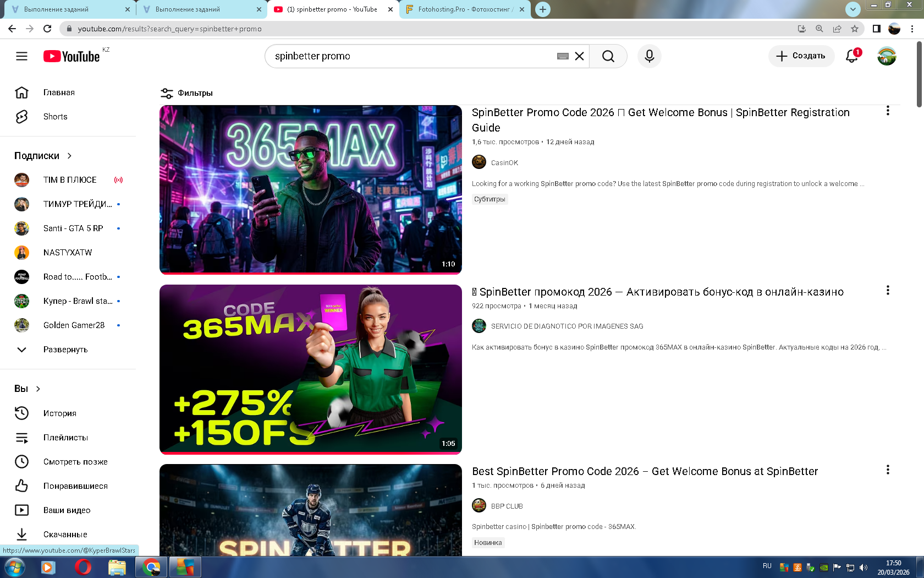
Task: Open the SERVICIO DE DIAGNOTICO POR IMAGENES SAG channel
Action: (x=567, y=326)
